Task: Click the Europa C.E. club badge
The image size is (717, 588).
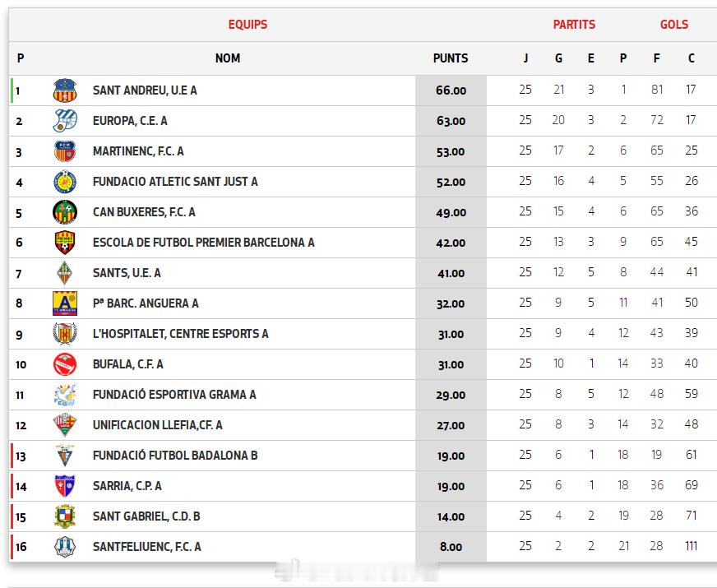Action: (x=64, y=121)
